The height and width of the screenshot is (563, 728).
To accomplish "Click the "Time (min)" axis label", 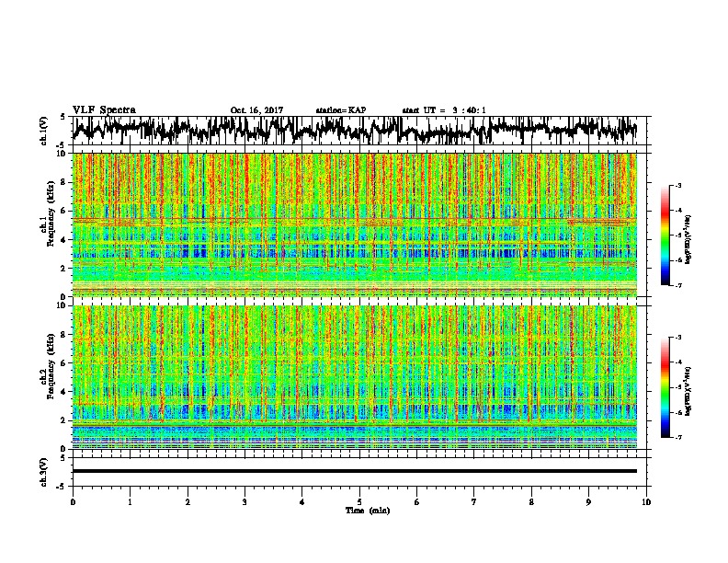I will [x=368, y=511].
